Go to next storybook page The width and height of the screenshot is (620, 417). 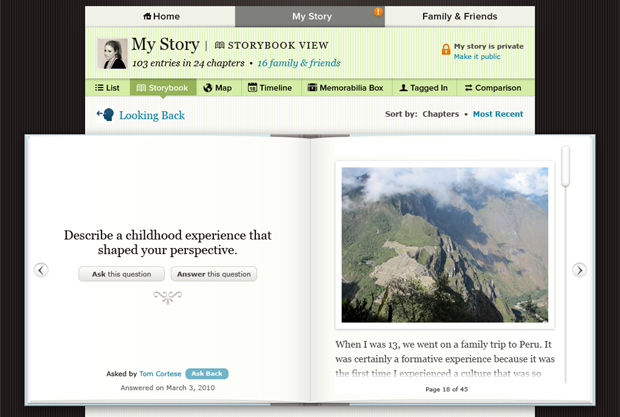[579, 270]
